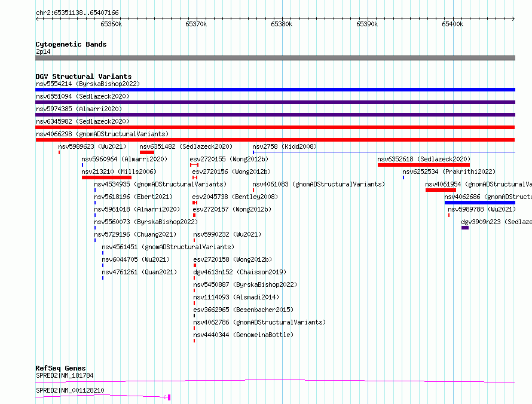This screenshot has width=532, height=404.
Task: Click the right arrow of the ruler
Action: tap(513, 19)
